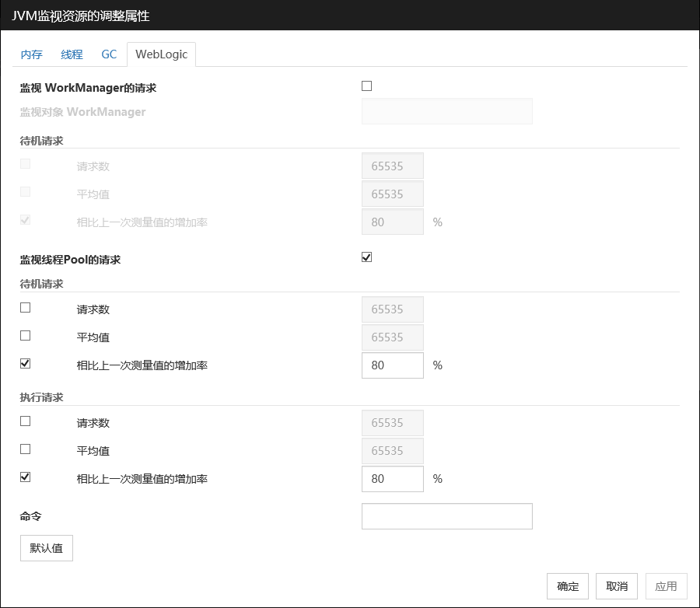Screen dimensions: 700x608
Task: Click the WebLogic tab
Action: point(161,54)
